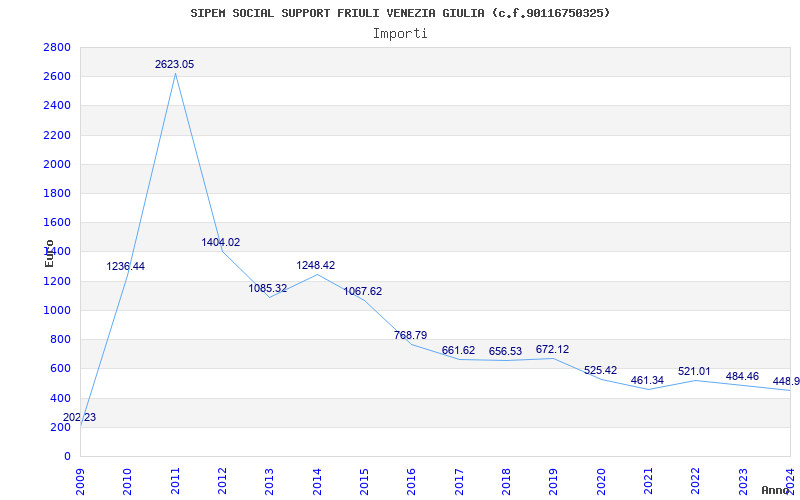Screen dimensions: 800x500
Task: Select the y-axis value 1200
Action: click(57, 281)
